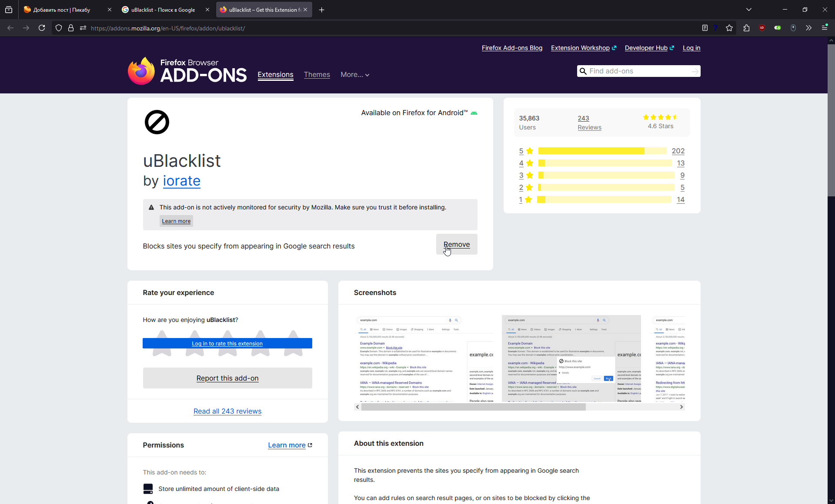Click the Android icon next to availability text
The image size is (835, 504).
coord(474,113)
